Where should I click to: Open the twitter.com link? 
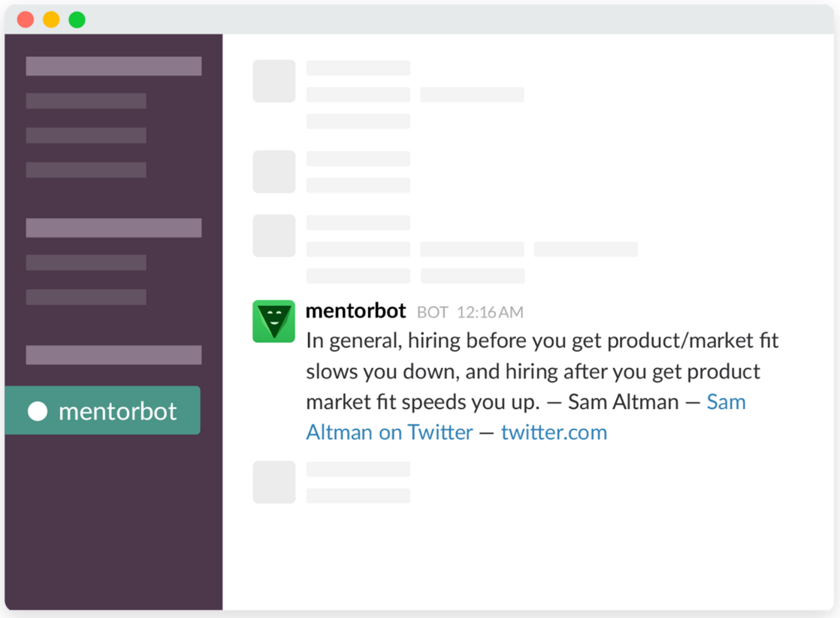coord(554,432)
